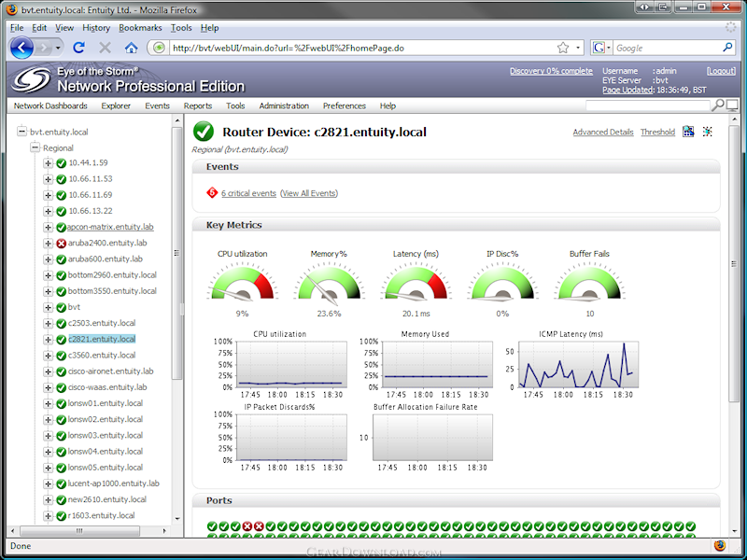Click the application search magnifier icon
Screen dimensions: 747x560
717,105
